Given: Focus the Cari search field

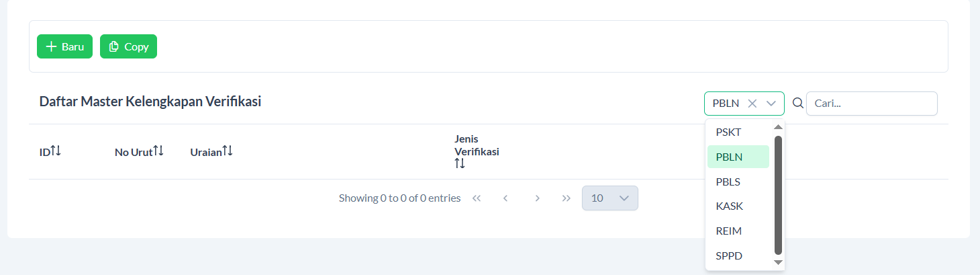Looking at the screenshot, I should coord(871,104).
